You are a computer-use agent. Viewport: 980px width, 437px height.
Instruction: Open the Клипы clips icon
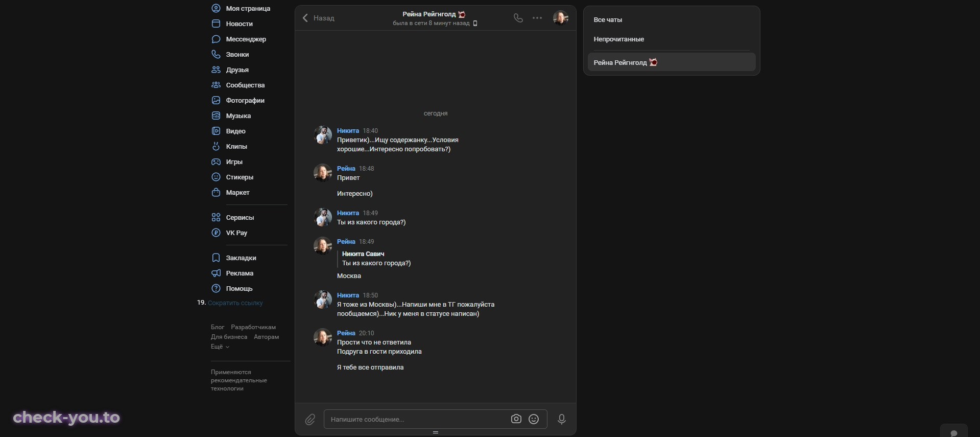(216, 146)
